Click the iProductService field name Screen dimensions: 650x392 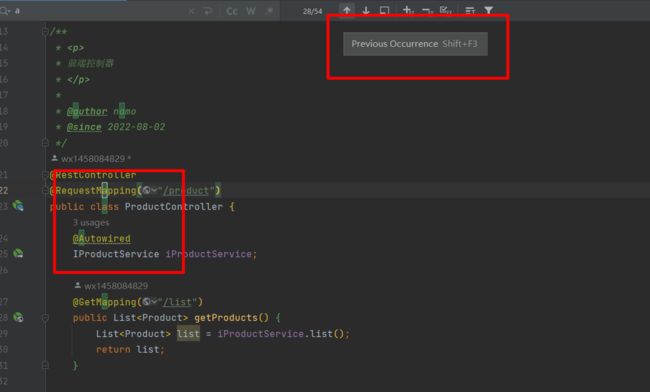pyautogui.click(x=209, y=254)
